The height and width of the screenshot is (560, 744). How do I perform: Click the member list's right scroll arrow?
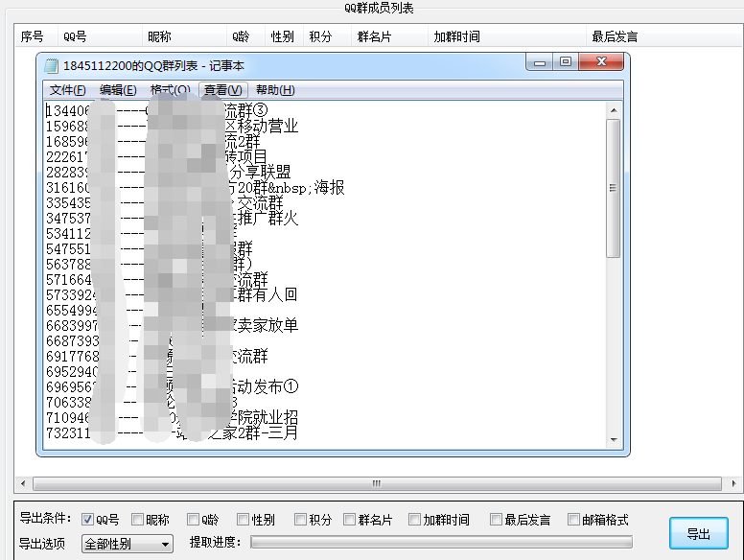(721, 483)
